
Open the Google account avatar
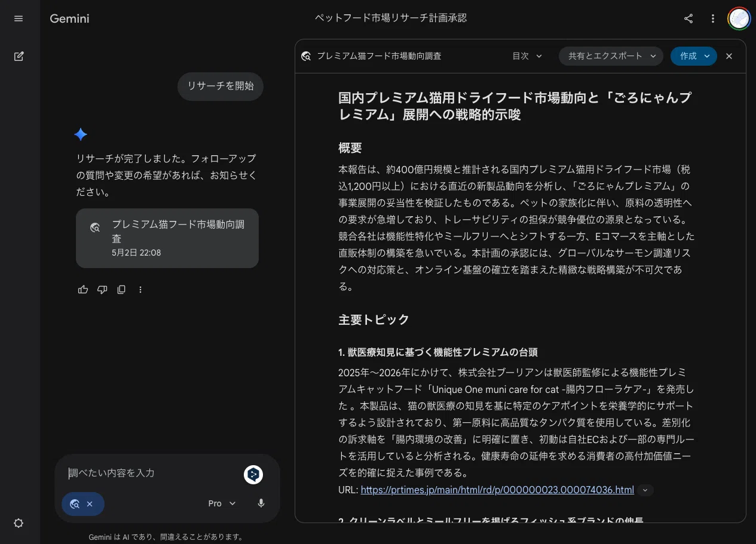[x=739, y=19]
